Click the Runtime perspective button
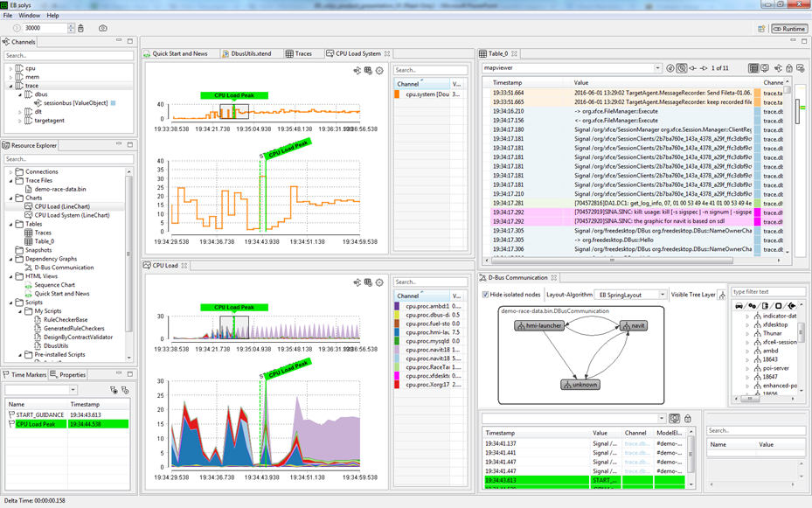The width and height of the screenshot is (812, 508). [x=789, y=29]
